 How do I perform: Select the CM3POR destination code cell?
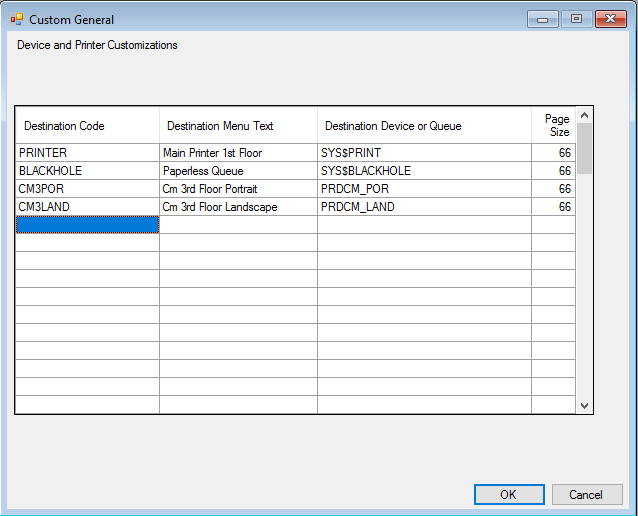[87, 188]
